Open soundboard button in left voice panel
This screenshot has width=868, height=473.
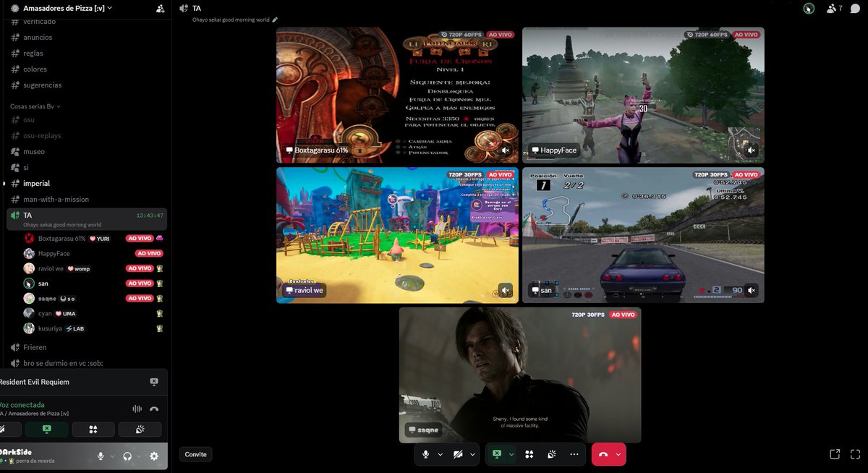point(140,430)
